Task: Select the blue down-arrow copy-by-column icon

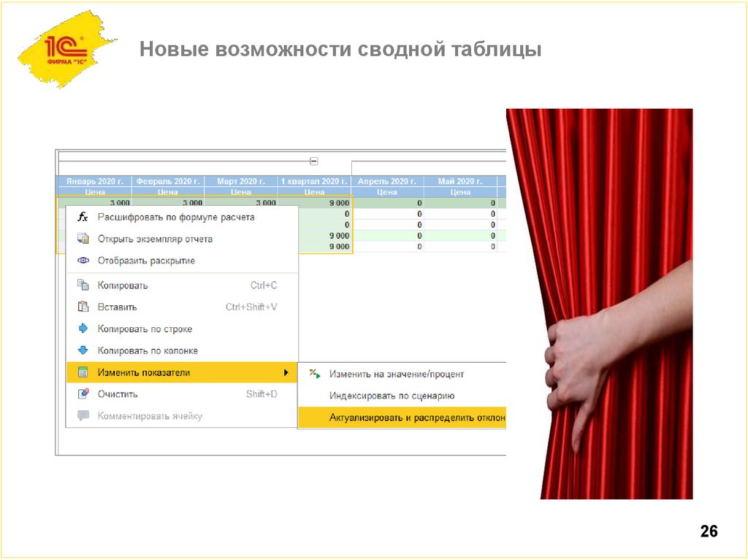Action: click(x=83, y=350)
